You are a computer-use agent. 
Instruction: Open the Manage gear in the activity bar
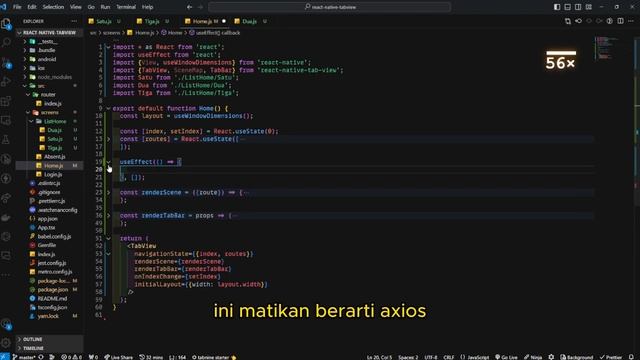pyautogui.click(x=6, y=343)
